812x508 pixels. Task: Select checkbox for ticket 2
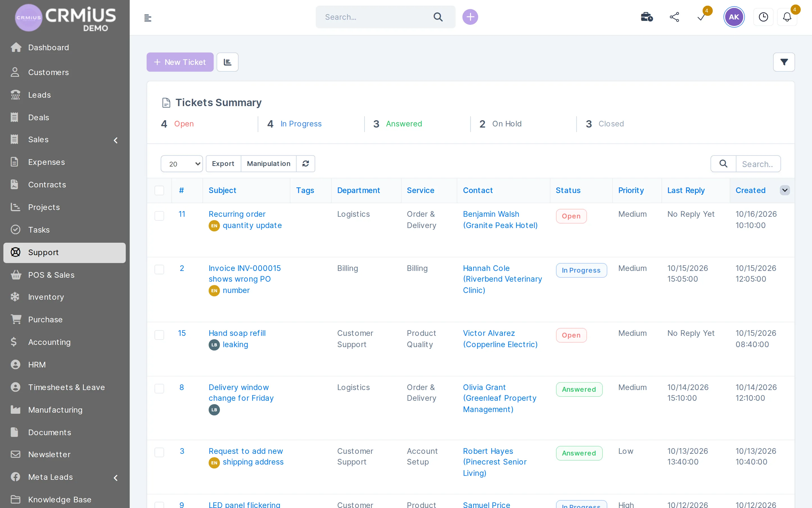point(159,270)
